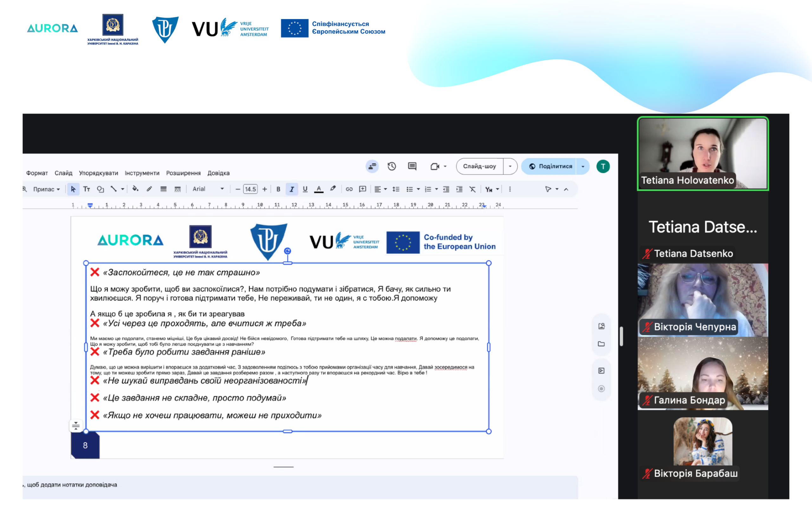Open the text color picker
Viewport: 812px width, 528px height.
click(319, 189)
